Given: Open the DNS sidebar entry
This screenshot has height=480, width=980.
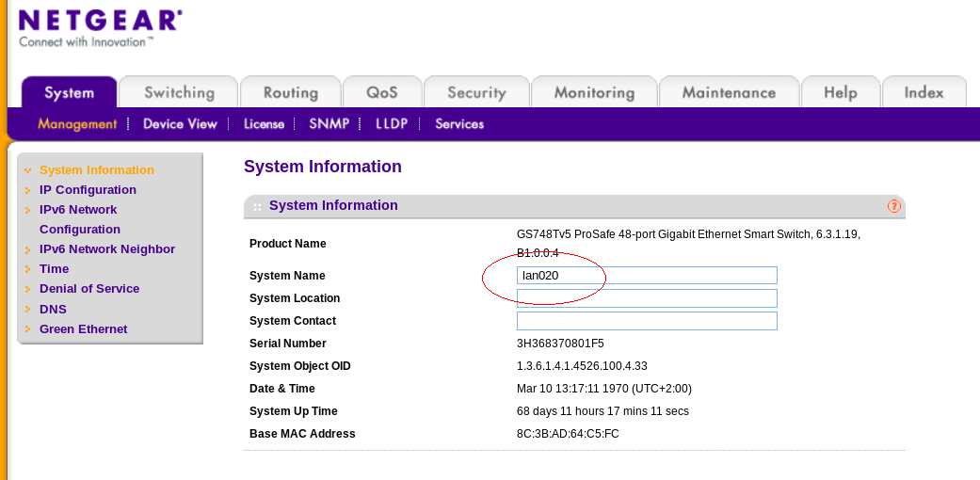Looking at the screenshot, I should (x=53, y=310).
